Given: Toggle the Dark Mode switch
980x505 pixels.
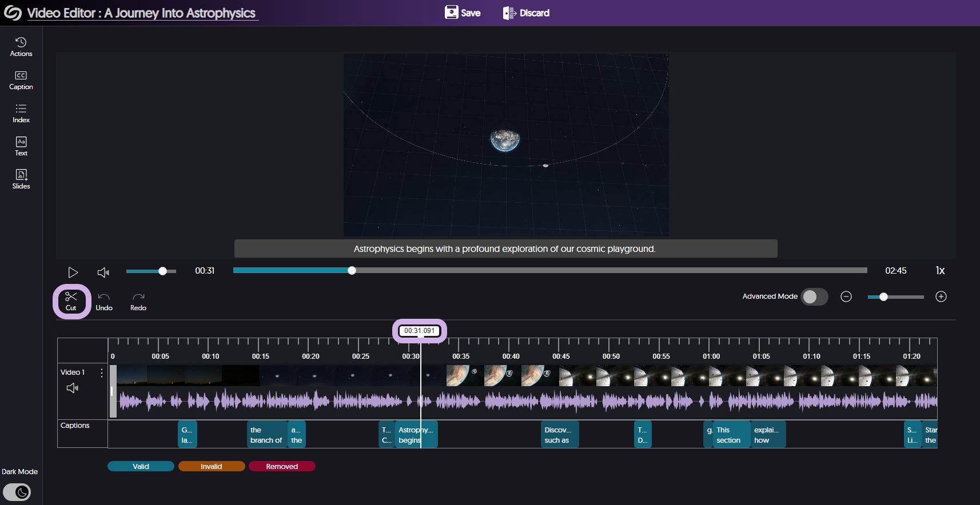Looking at the screenshot, I should coord(17,492).
